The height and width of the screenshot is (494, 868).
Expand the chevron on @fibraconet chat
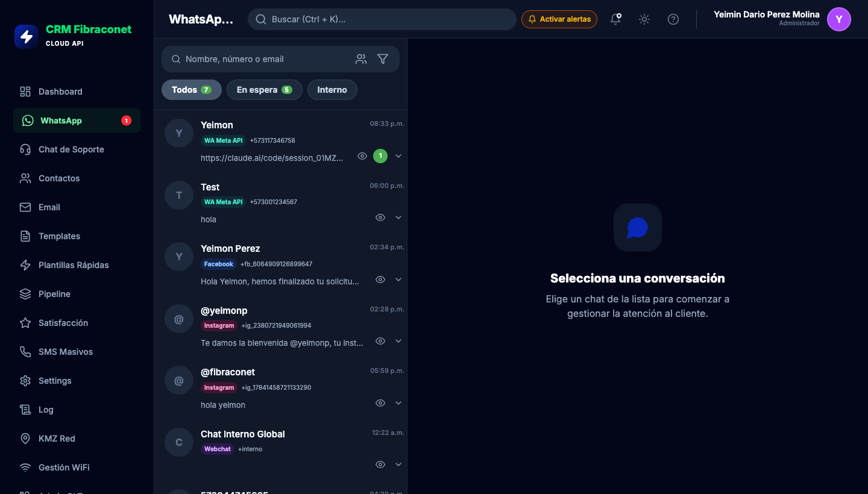pos(398,403)
